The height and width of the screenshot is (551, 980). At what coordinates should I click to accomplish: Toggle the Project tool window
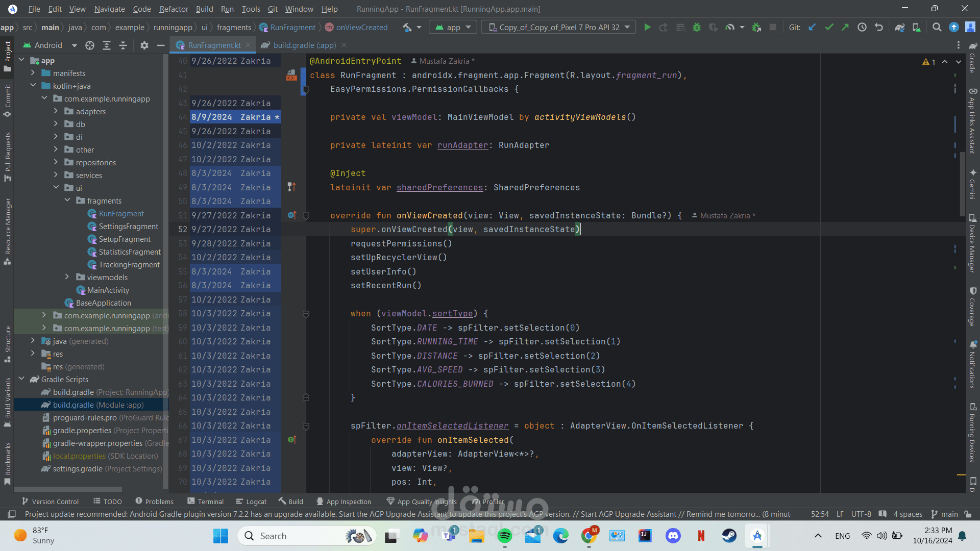click(x=8, y=55)
